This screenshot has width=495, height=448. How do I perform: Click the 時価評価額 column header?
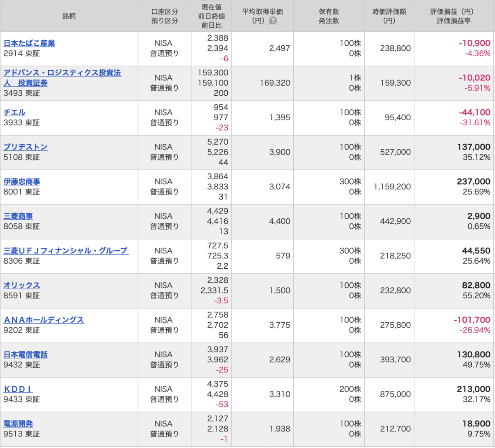pyautogui.click(x=389, y=16)
